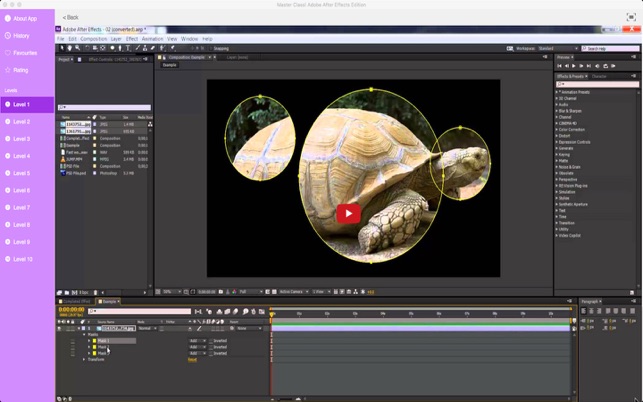Go back using the Back link

(70, 17)
